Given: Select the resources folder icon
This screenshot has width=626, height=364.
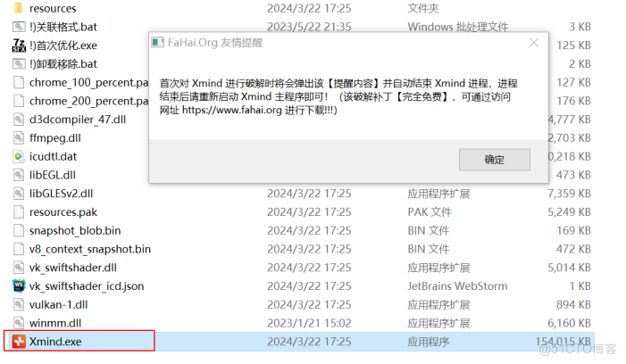Looking at the screenshot, I should click(x=19, y=8).
